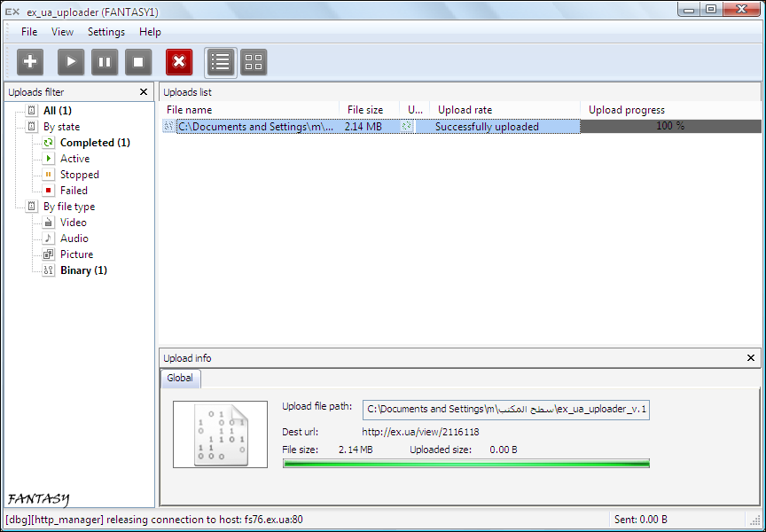Screen dimensions: 766x532
Task: Click the status icon in upload row
Action: click(406, 127)
